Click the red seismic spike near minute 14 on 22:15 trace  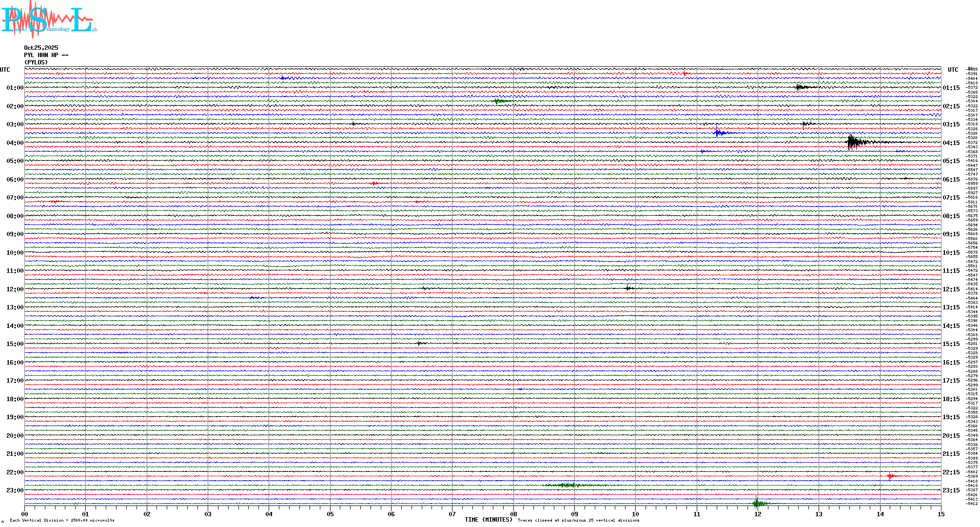coord(890,476)
